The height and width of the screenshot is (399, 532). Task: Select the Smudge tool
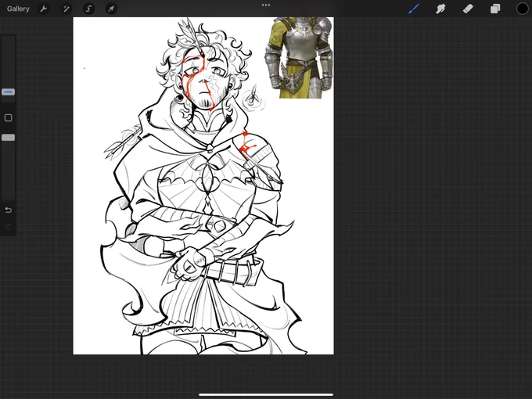pyautogui.click(x=440, y=9)
